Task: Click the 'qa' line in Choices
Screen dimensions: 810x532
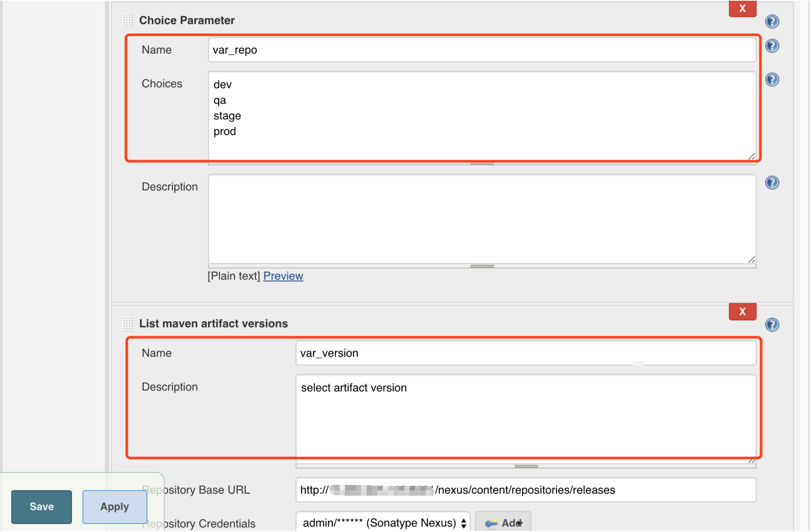Action: point(220,100)
